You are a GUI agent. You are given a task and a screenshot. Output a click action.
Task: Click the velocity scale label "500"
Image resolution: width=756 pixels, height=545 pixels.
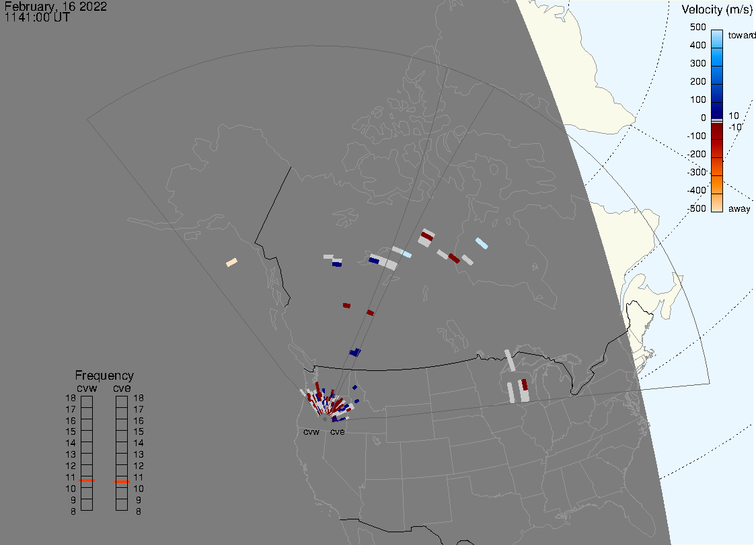[697, 27]
